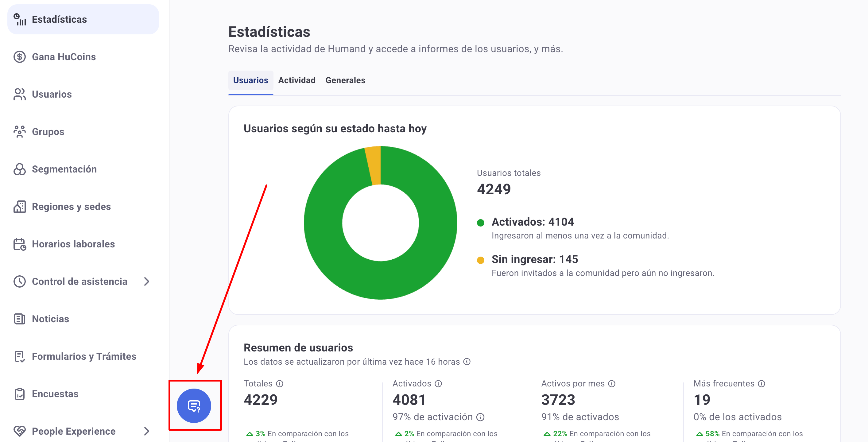Click the Horarios laborales calendar icon
The width and height of the screenshot is (868, 442).
coord(20,244)
